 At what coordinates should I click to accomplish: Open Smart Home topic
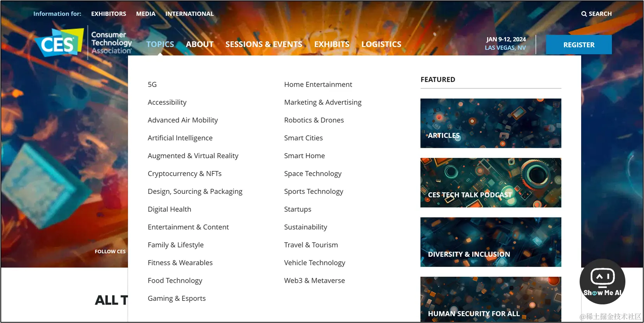coord(305,156)
